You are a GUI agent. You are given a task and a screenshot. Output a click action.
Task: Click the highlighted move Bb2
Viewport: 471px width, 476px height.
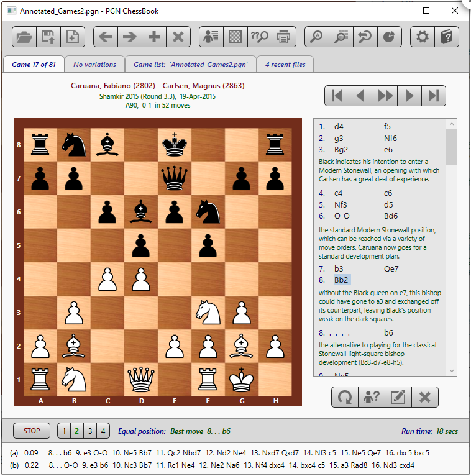click(341, 280)
